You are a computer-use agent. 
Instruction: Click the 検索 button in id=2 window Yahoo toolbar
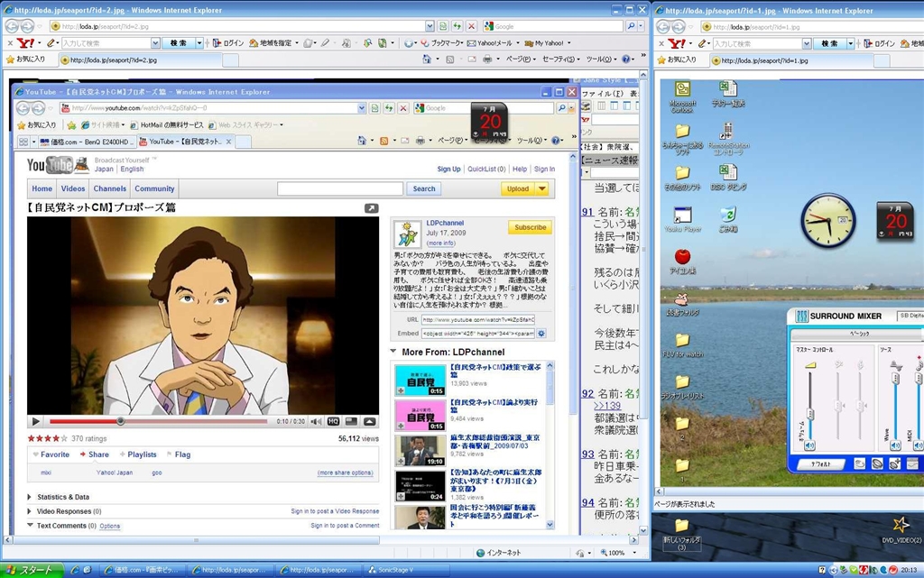(x=179, y=43)
